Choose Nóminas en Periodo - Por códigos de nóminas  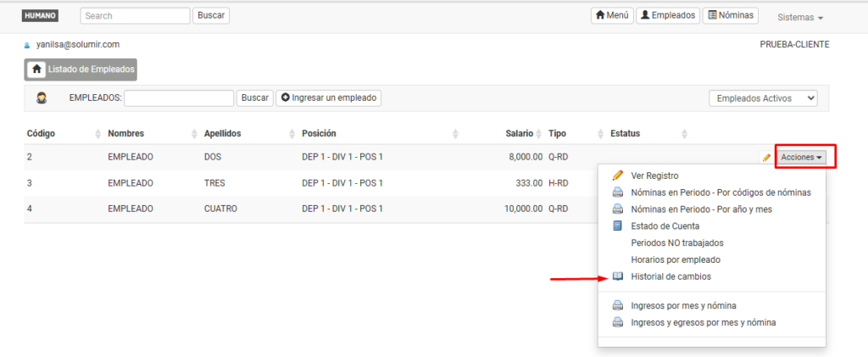coord(721,192)
